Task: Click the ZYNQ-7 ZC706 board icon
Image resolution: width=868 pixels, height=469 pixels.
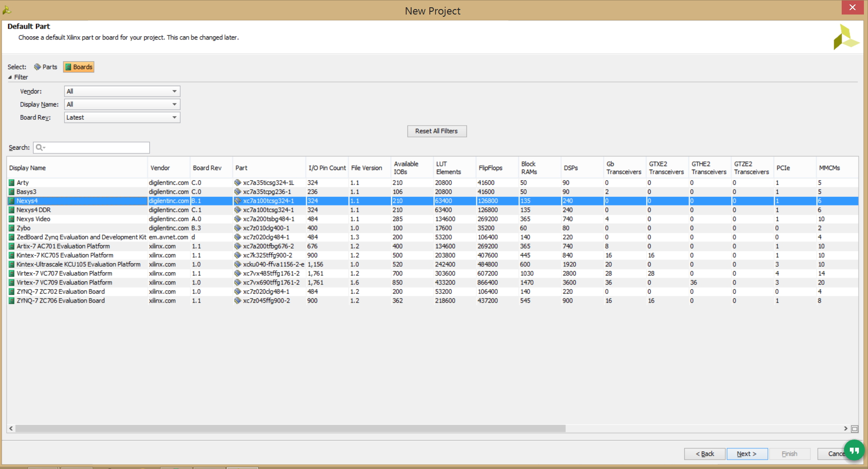Action: coord(12,301)
